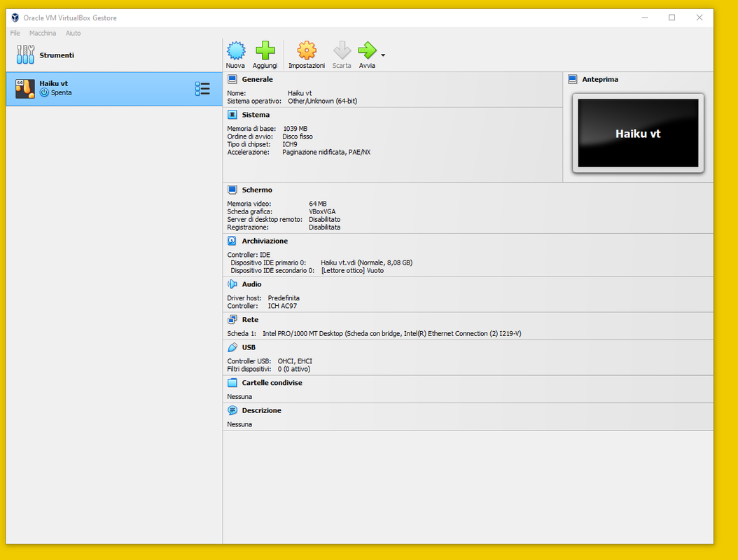Click the Strumenti label

pyautogui.click(x=57, y=55)
